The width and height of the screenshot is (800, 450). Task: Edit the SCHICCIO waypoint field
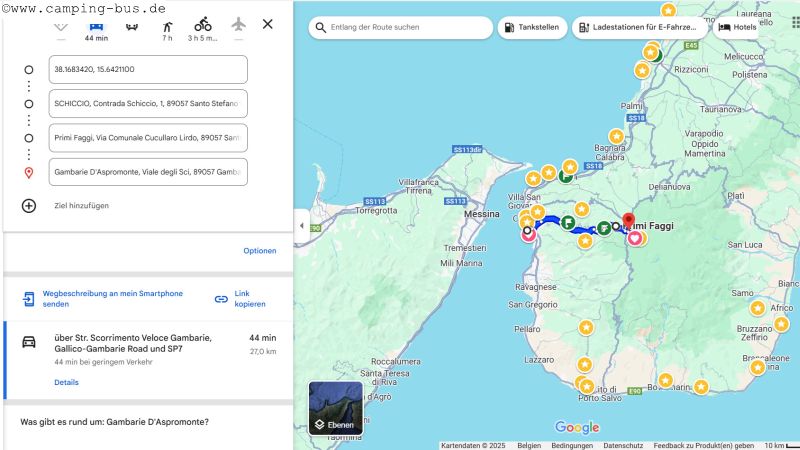[148, 104]
